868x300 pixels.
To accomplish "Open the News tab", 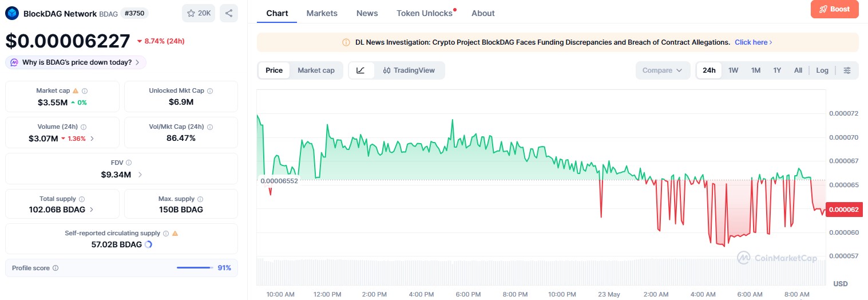I will click(x=367, y=13).
